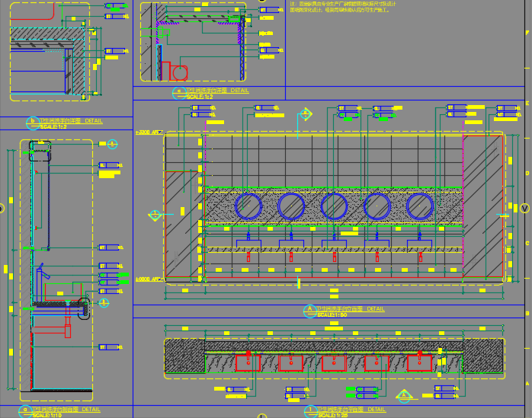Click the circled 'V' marker on right border

pyautogui.click(x=525, y=208)
